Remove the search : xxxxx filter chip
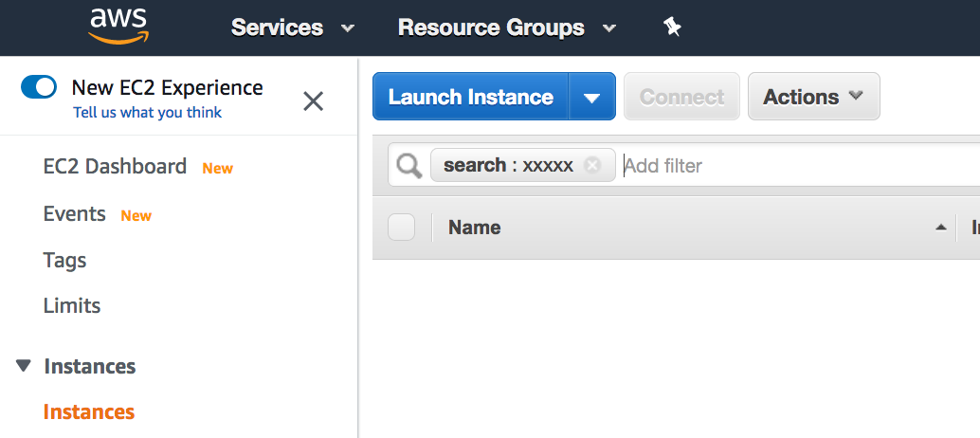 pyautogui.click(x=591, y=165)
